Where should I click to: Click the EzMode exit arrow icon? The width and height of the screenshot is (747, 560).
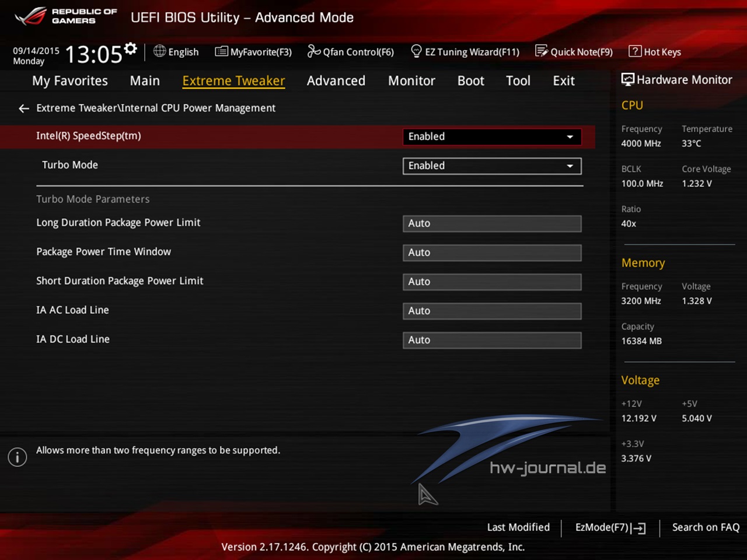tap(638, 528)
